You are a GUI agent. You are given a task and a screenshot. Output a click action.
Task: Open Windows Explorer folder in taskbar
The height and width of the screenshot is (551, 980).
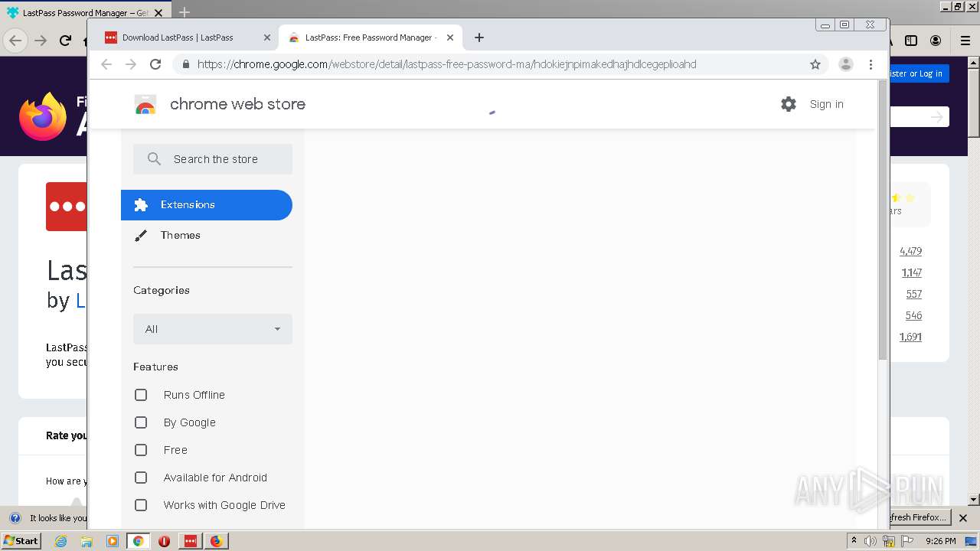(87, 541)
